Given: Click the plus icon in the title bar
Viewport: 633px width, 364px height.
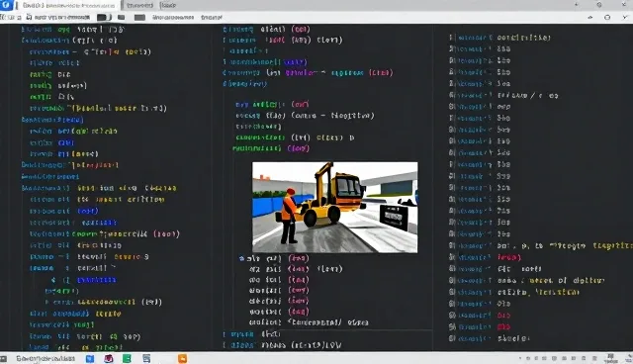Looking at the screenshot, I should pyautogui.click(x=576, y=5).
